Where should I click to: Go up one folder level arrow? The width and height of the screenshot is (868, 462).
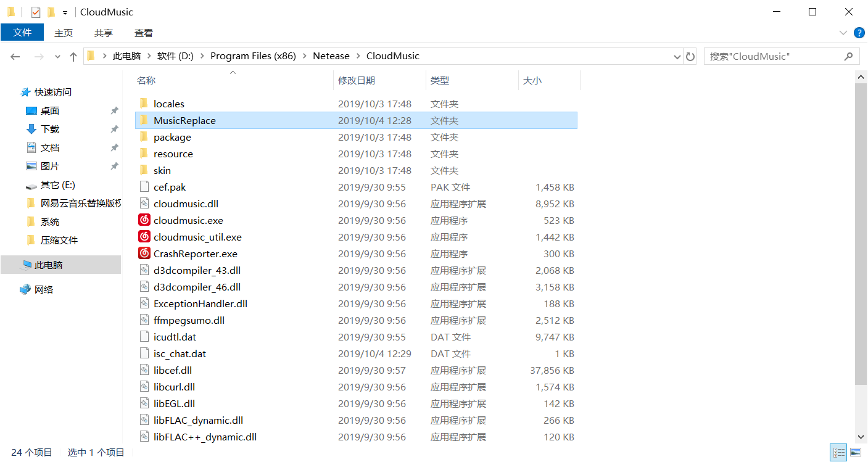point(73,56)
